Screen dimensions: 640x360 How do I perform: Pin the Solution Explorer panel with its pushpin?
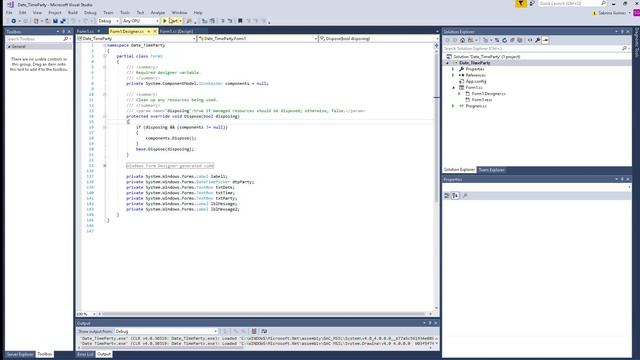click(x=622, y=31)
